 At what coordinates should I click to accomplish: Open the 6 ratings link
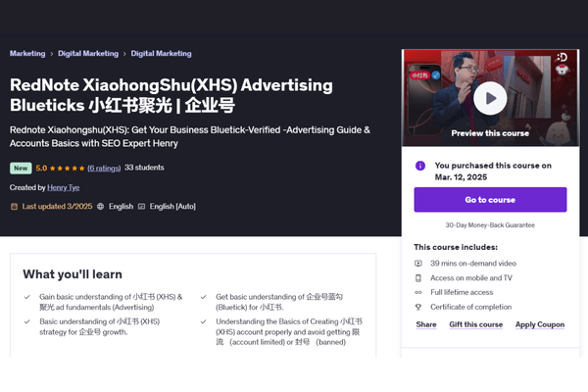[x=104, y=168]
